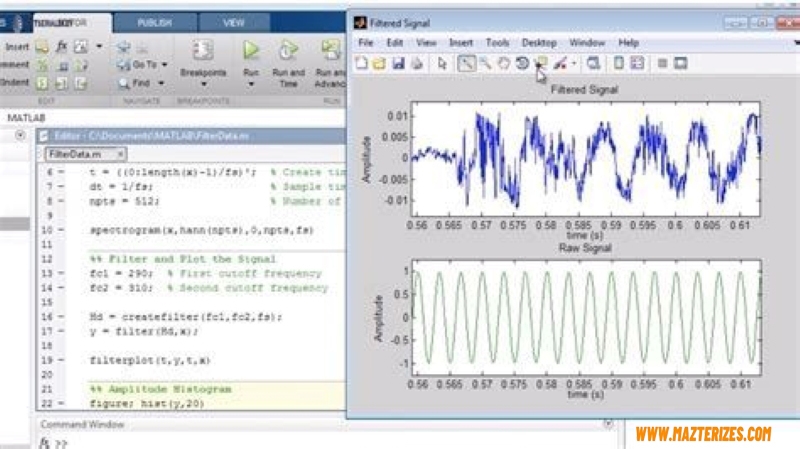Open Command Window actions dropdown button
Image resolution: width=800 pixels, height=449 pixels.
tap(608, 423)
